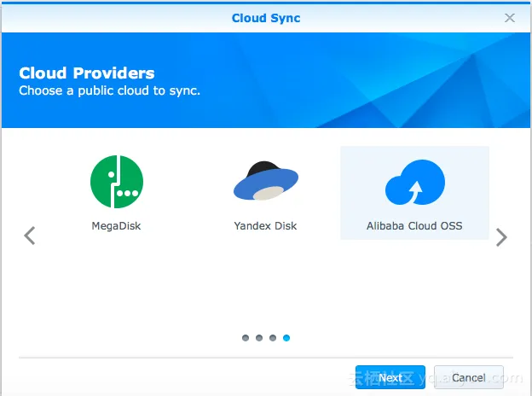Screen dimensions: 532x396
Task: Select the MegaDisk provider icon
Action: coord(117,182)
